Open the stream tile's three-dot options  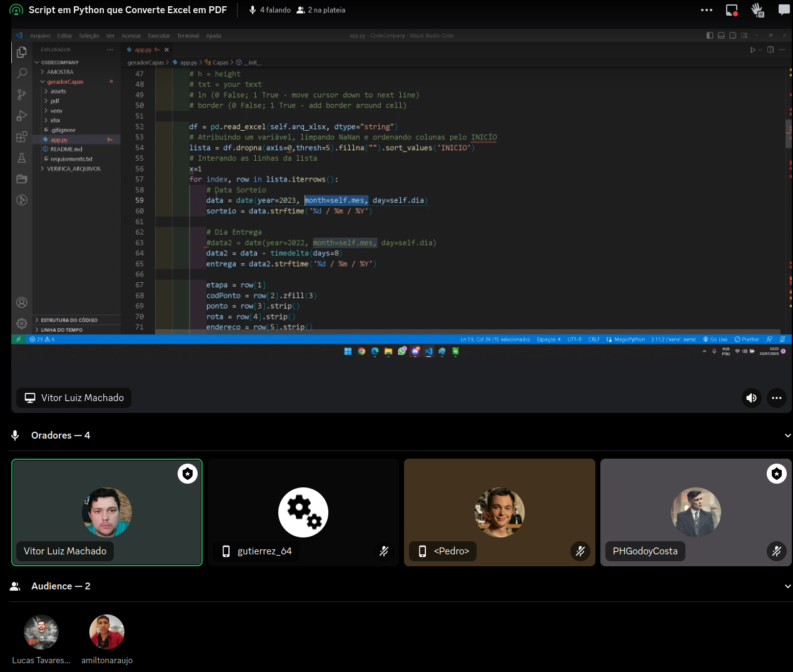tap(776, 398)
